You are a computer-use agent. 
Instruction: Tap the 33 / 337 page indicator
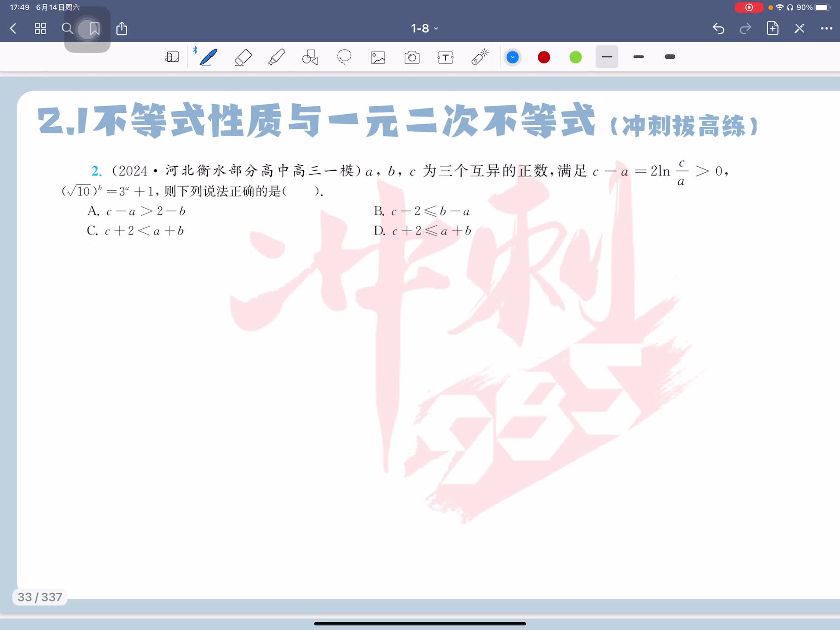point(40,597)
